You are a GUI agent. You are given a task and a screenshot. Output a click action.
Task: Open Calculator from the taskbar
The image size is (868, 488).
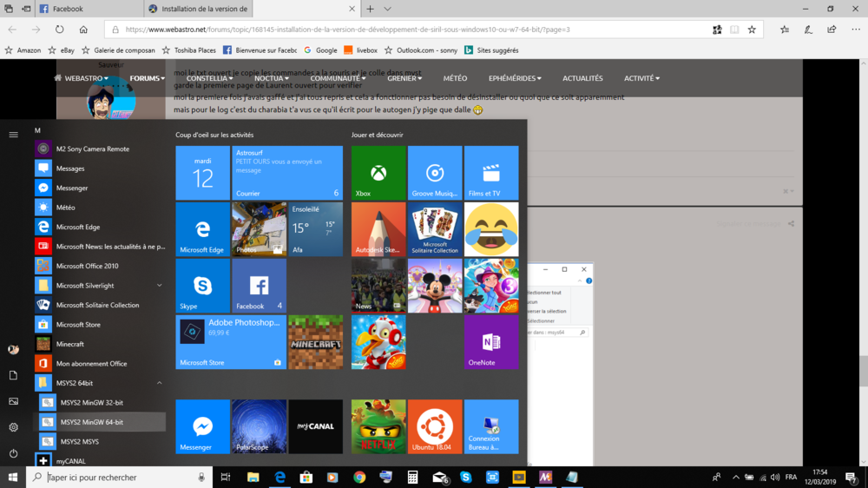click(x=412, y=477)
